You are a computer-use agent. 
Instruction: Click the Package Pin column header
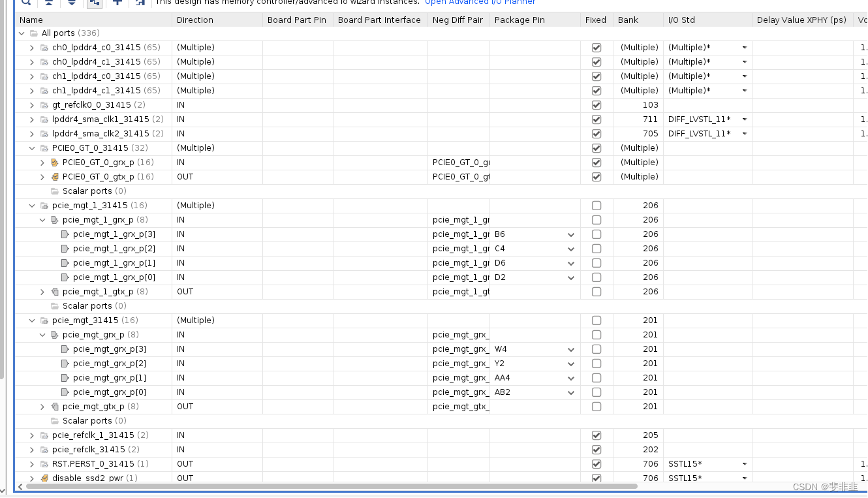535,20
